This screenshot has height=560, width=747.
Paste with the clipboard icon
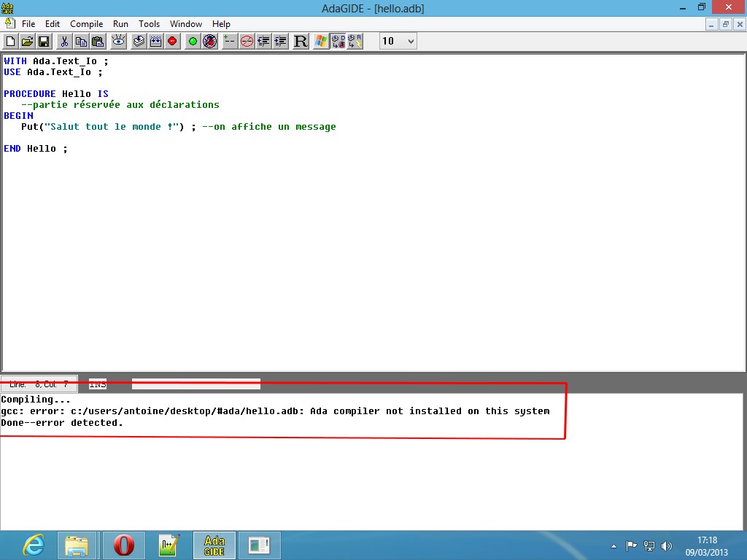tap(98, 42)
